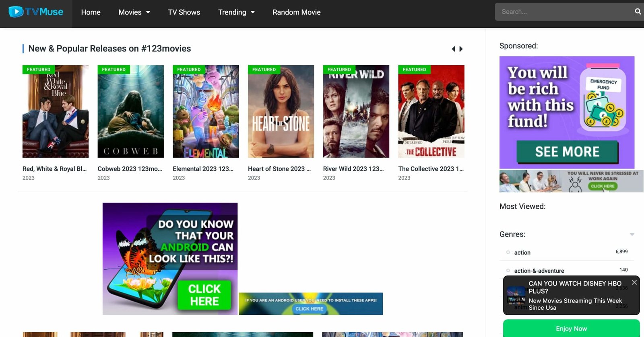Open the Home menu item
Screen dimensions: 644x337
tap(91, 12)
